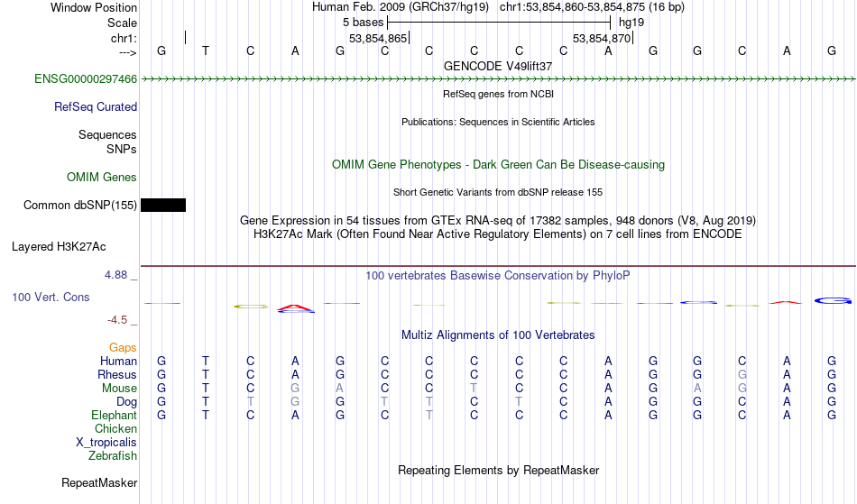The width and height of the screenshot is (857, 504).
Task: Click the 53,854,865 ruler position
Action: (x=378, y=38)
